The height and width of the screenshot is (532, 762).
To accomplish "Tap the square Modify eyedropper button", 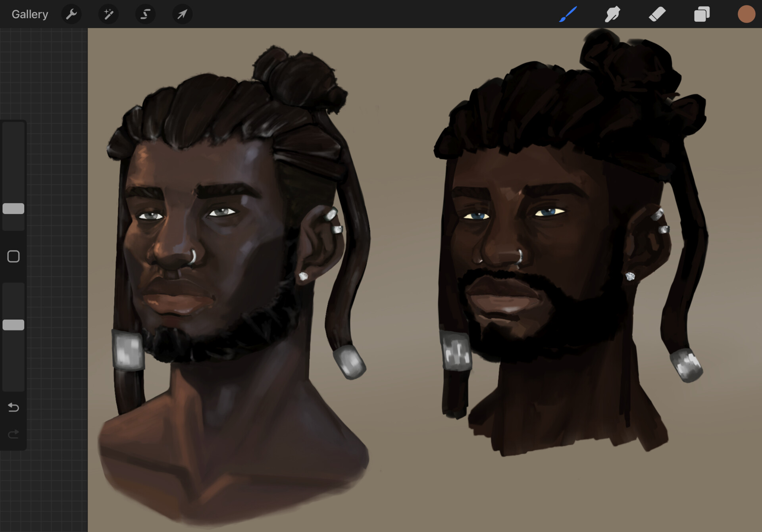I will [x=13, y=256].
